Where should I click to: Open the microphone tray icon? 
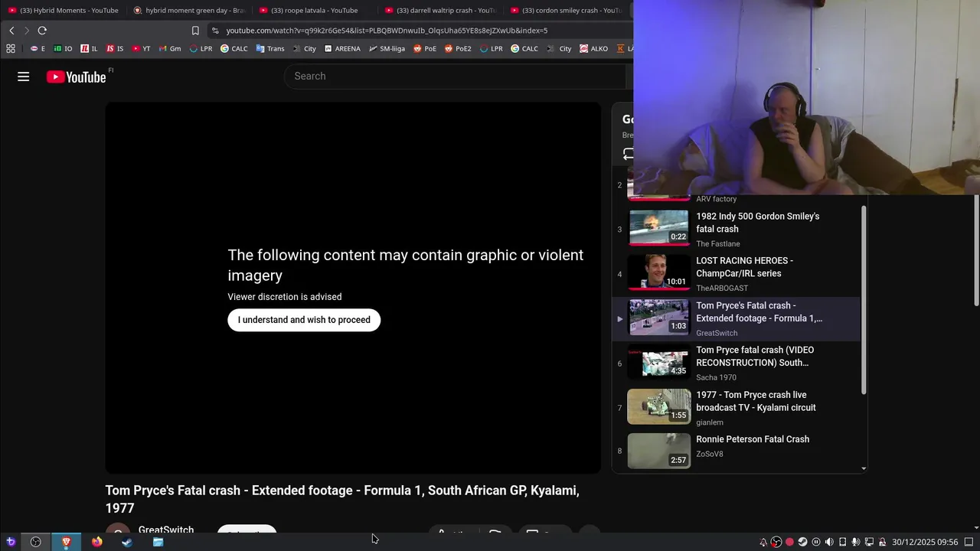pyautogui.click(x=856, y=542)
